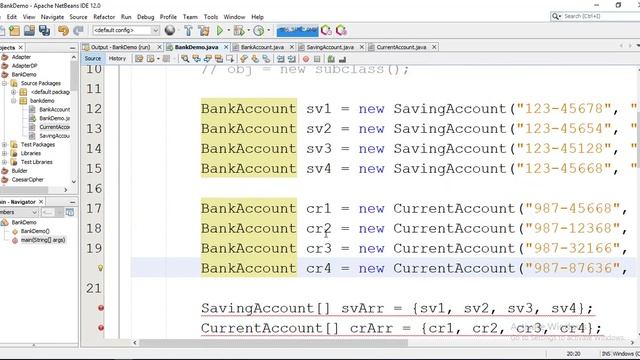640x360 pixels.
Task: Switch to CurrentAccount.java tab
Action: tap(401, 47)
